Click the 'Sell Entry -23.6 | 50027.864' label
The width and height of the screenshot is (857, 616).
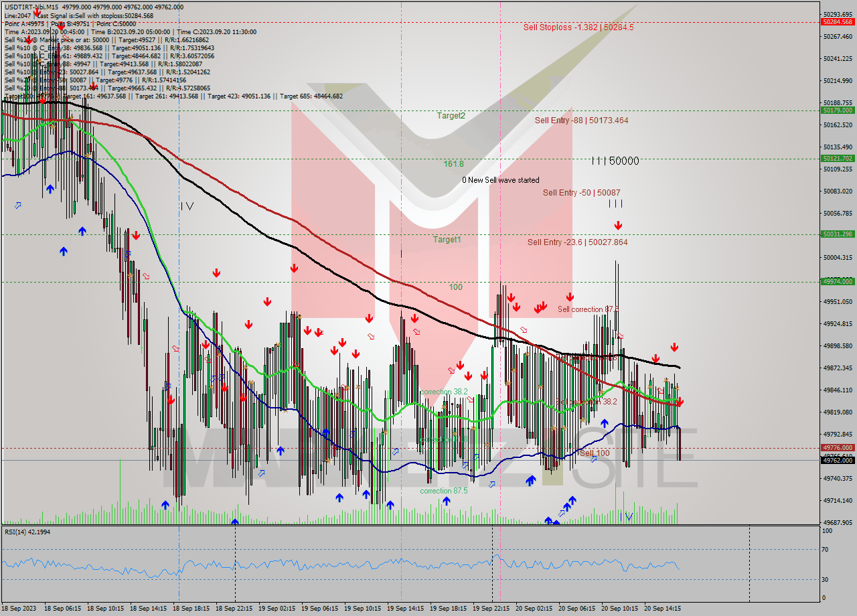pos(577,242)
